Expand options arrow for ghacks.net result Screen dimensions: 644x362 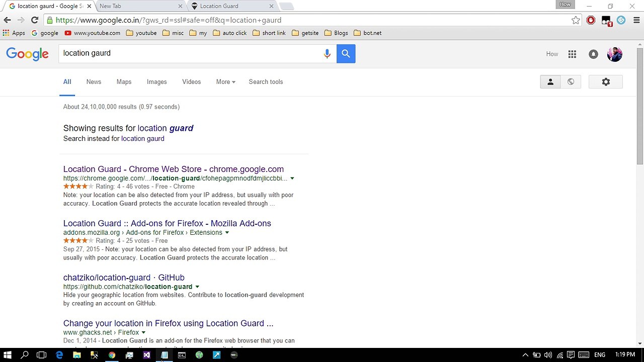pos(143,333)
